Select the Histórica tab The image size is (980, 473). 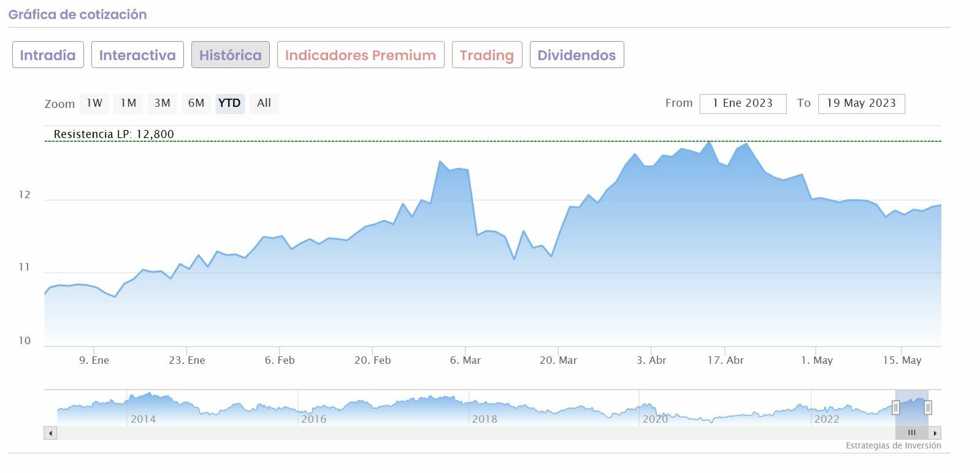[x=230, y=55]
